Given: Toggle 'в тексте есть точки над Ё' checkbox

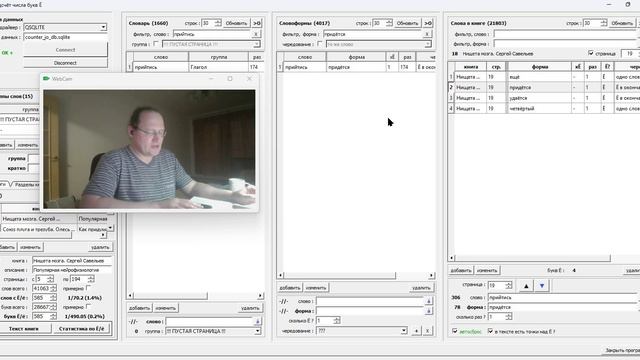Looking at the screenshot, I should click(x=491, y=331).
